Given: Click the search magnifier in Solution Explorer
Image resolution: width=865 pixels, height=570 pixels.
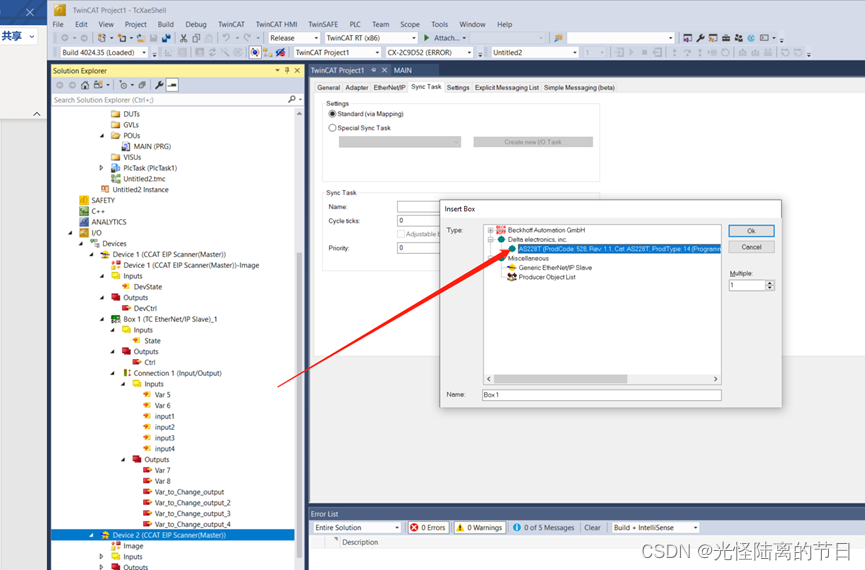Looking at the screenshot, I should (x=292, y=99).
